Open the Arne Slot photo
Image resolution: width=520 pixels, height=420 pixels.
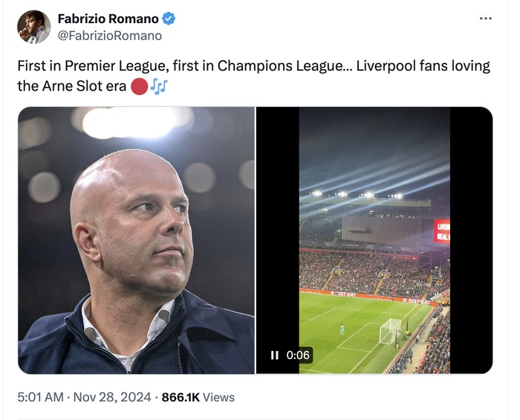point(137,240)
